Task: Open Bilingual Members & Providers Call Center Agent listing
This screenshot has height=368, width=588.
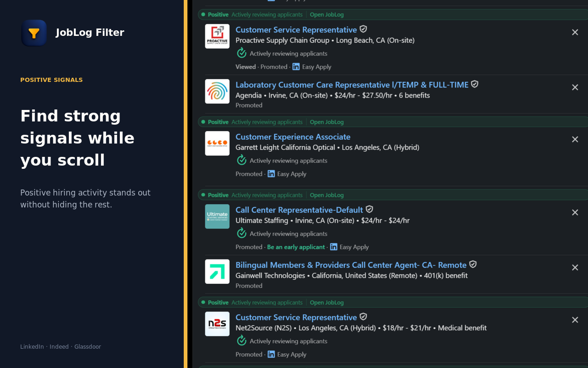Action: 351,265
